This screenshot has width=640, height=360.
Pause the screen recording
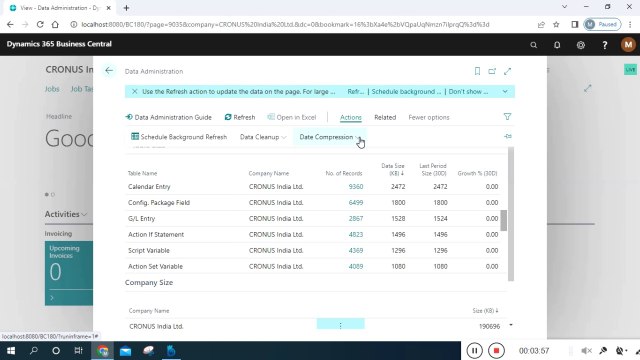[474, 350]
